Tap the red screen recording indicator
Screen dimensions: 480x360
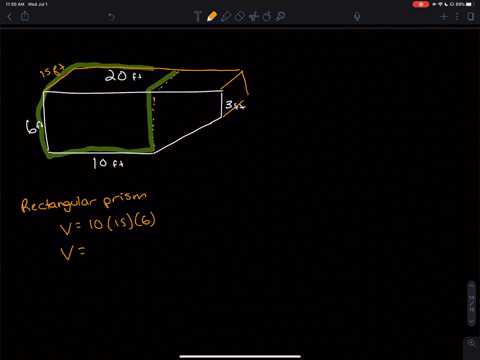[x=421, y=4]
